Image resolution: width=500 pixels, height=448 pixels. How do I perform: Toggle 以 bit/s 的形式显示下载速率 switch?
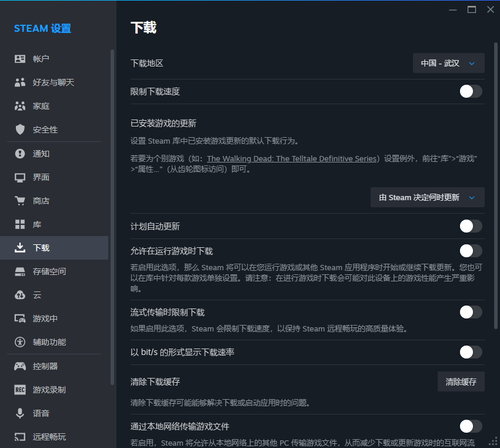[x=471, y=352]
